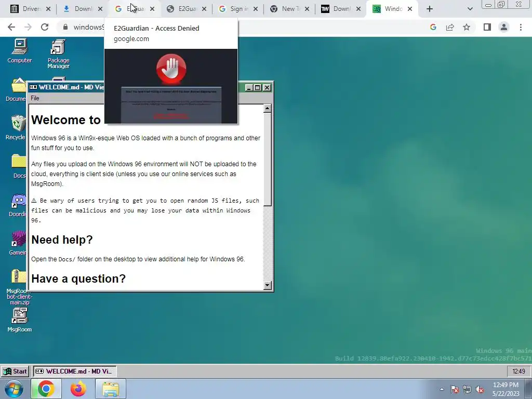
Task: Go back in Chrome
Action: [x=11, y=27]
